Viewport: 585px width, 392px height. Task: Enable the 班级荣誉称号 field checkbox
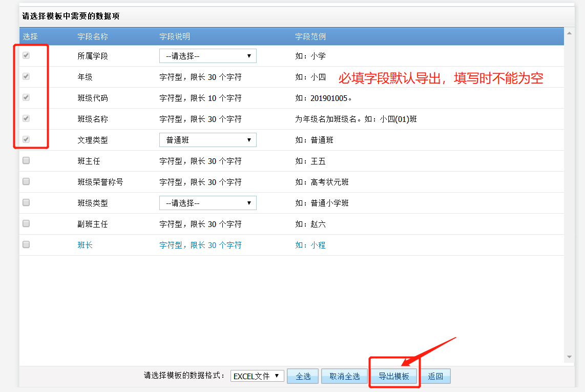(x=26, y=181)
